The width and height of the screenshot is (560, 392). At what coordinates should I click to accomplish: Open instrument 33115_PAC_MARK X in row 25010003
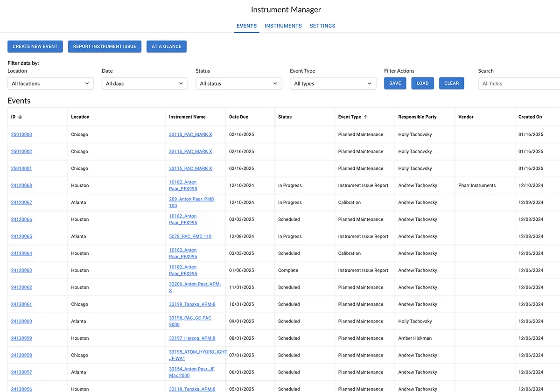point(190,134)
